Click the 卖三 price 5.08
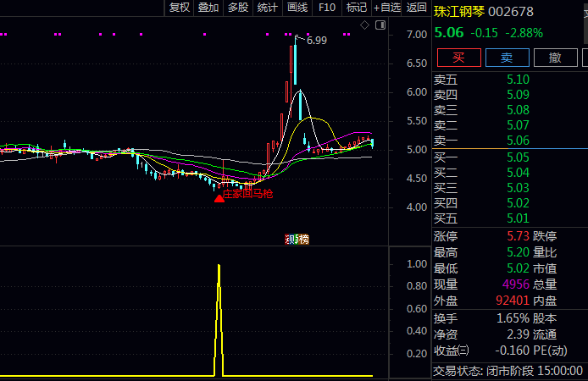588x381 pixels. 518,110
